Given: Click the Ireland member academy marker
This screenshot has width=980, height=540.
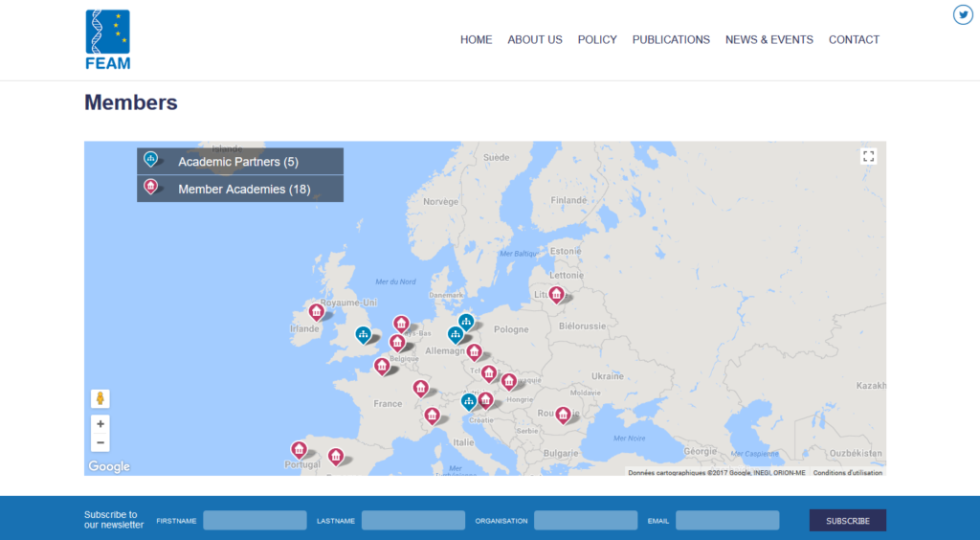Looking at the screenshot, I should click(316, 311).
